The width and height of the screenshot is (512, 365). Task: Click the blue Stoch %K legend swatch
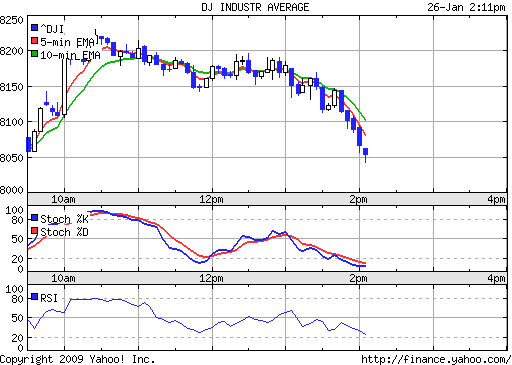[34, 218]
